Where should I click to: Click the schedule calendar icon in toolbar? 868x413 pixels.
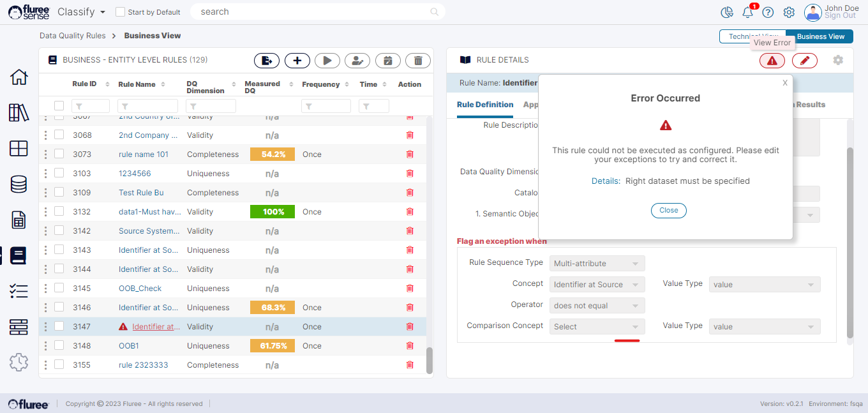click(x=387, y=61)
